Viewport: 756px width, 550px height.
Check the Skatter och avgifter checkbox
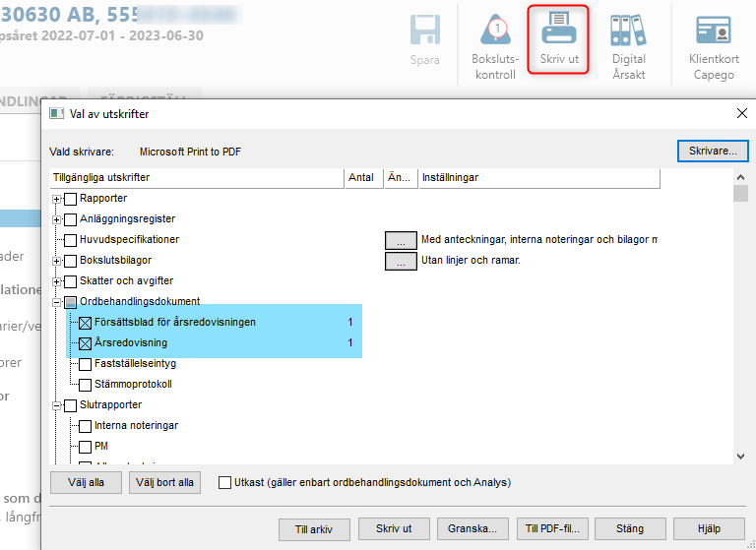click(x=71, y=281)
